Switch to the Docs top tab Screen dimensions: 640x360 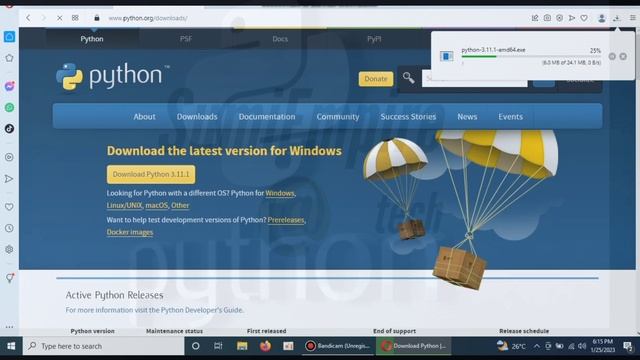pyautogui.click(x=280, y=39)
